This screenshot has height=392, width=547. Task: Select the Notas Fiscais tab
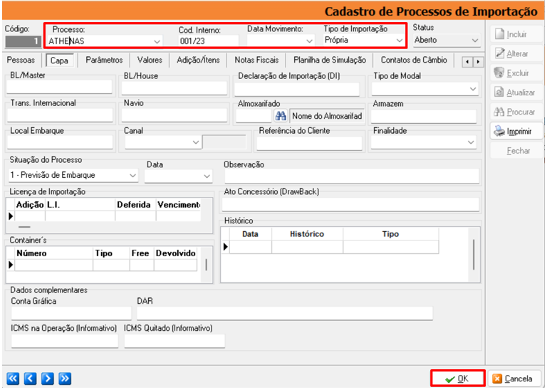pos(258,60)
